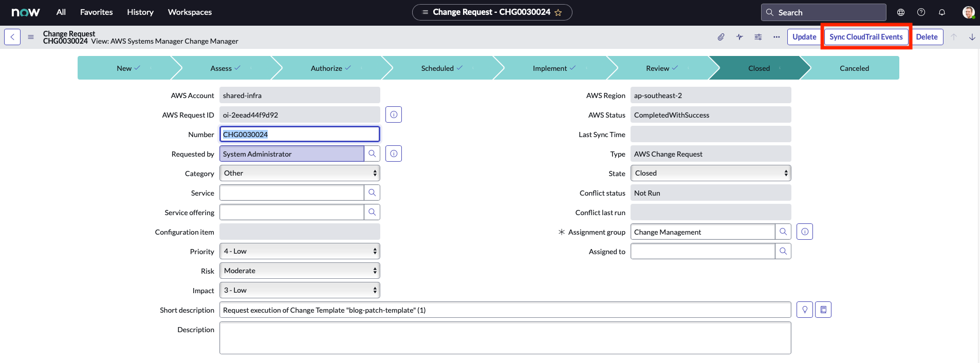
Task: Open the Favorites menu
Action: click(x=97, y=12)
